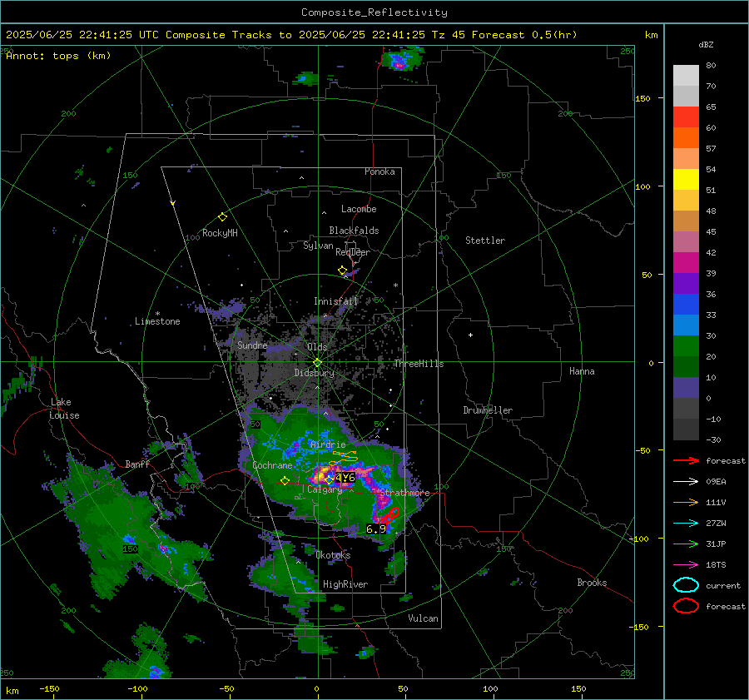Click the Banff town label
This screenshot has height=700, width=749.
pyautogui.click(x=137, y=464)
